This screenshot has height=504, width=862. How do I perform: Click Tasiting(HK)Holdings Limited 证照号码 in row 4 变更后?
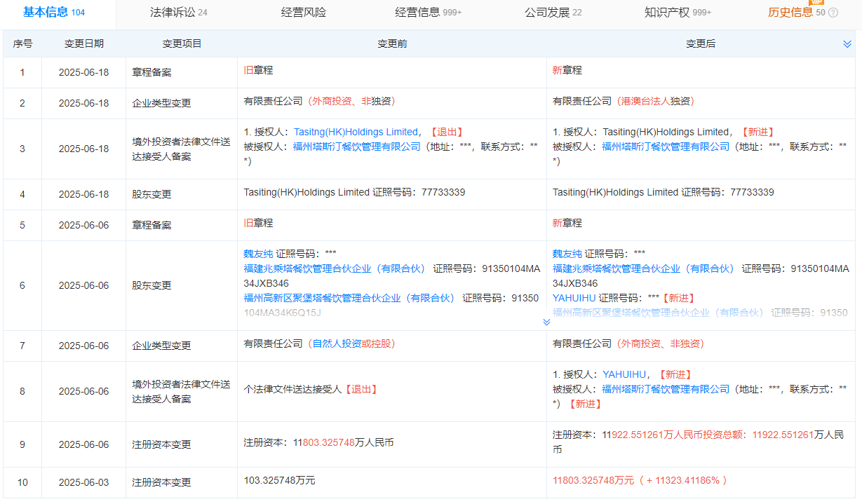(664, 192)
